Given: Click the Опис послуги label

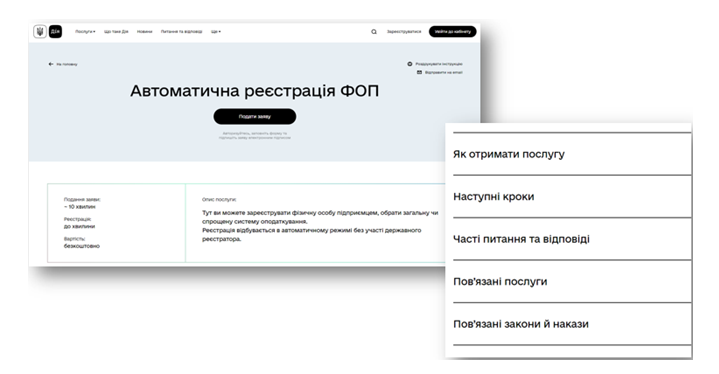Looking at the screenshot, I should pyautogui.click(x=219, y=200).
